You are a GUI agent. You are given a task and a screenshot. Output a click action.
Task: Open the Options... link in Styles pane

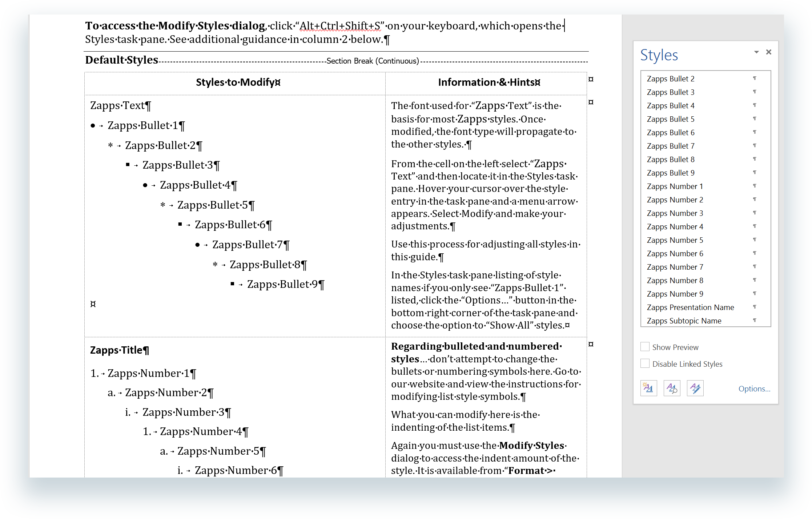coord(754,389)
